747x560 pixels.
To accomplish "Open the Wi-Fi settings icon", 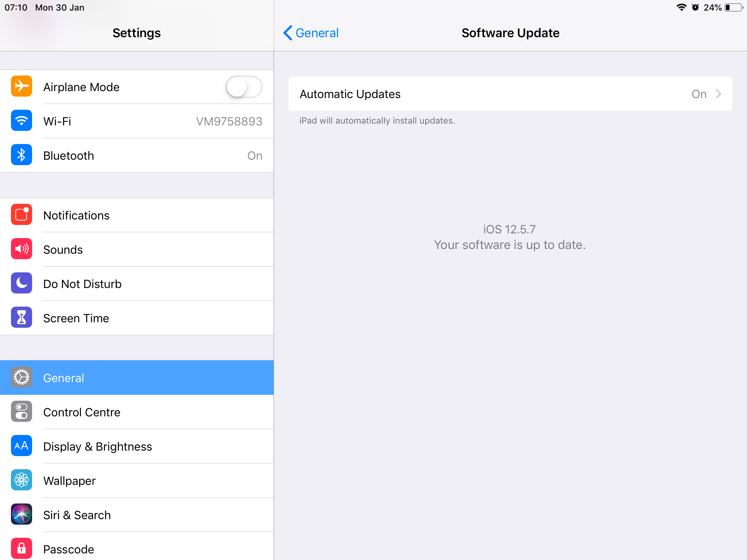I will [x=22, y=121].
